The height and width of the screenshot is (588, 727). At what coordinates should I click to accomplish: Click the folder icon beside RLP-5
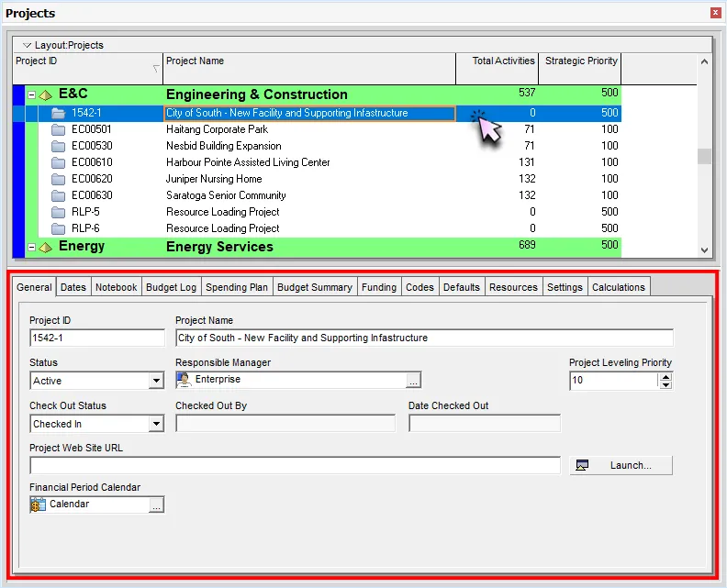[x=58, y=212]
